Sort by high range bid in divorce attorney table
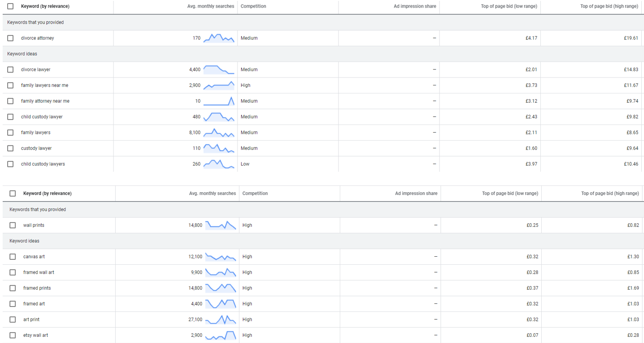 coord(609,7)
